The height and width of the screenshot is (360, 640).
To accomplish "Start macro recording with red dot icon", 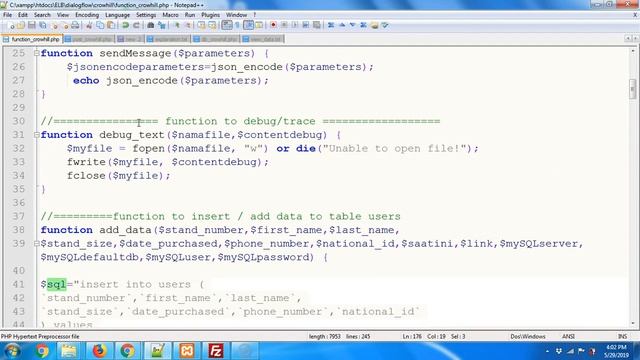I will pos(273,25).
